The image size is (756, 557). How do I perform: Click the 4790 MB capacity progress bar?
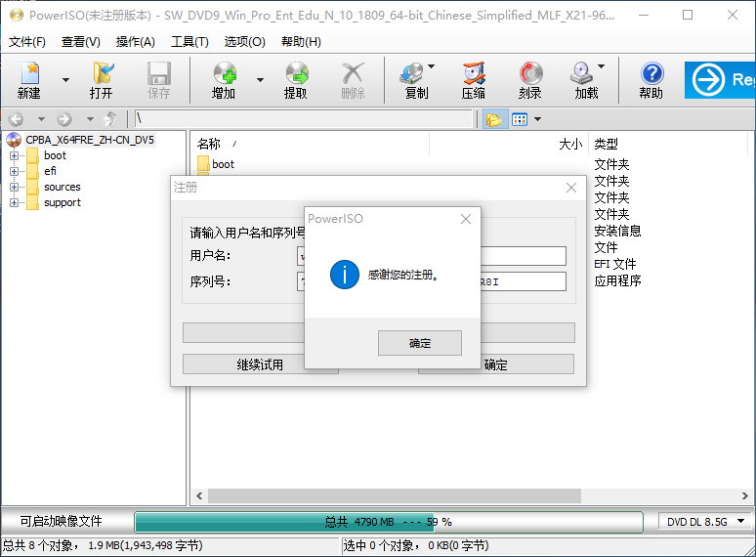click(389, 521)
